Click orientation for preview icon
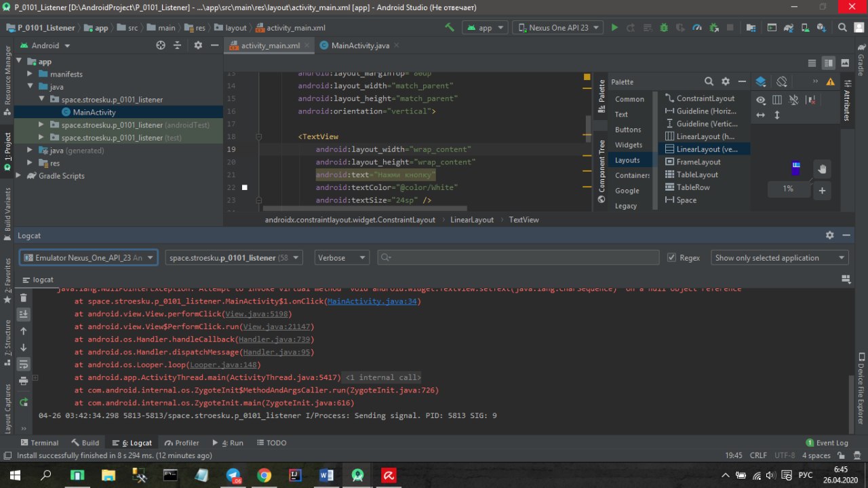The width and height of the screenshot is (868, 488). (782, 81)
